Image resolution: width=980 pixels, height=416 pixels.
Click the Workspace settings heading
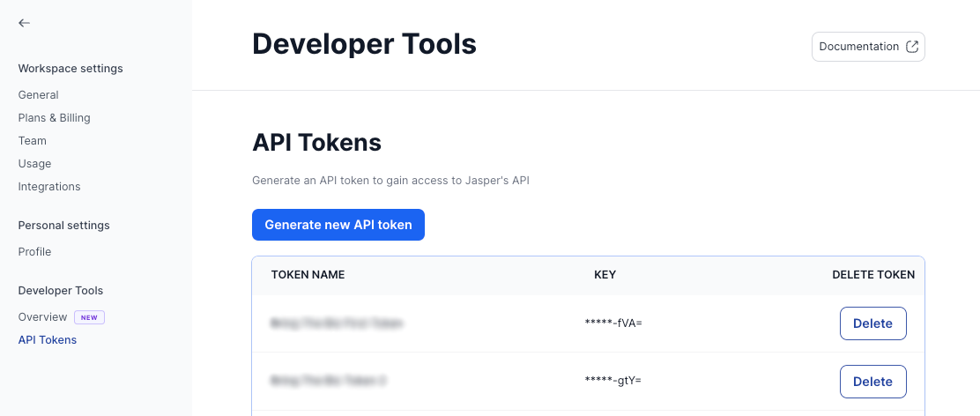coord(71,68)
